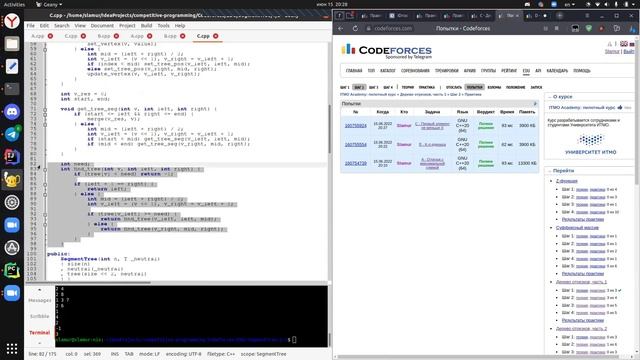Screen dimensions: 640x360
Task: Open Telegram from the dock
Action: (x=12, y=134)
